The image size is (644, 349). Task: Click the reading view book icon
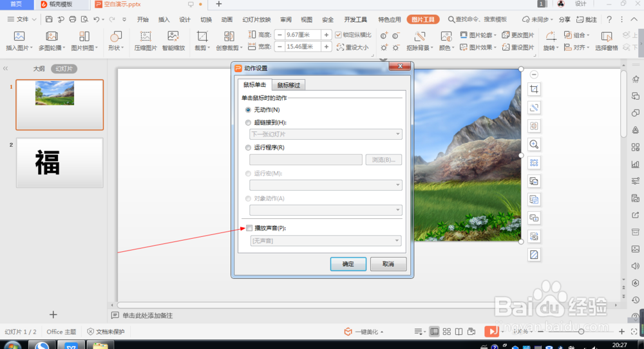click(459, 332)
